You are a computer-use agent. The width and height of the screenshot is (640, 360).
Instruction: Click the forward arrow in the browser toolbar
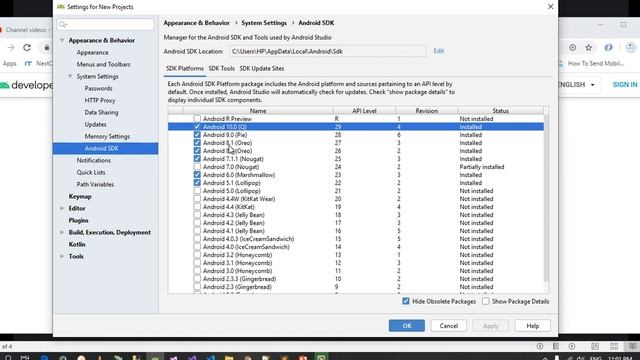pos(11,48)
